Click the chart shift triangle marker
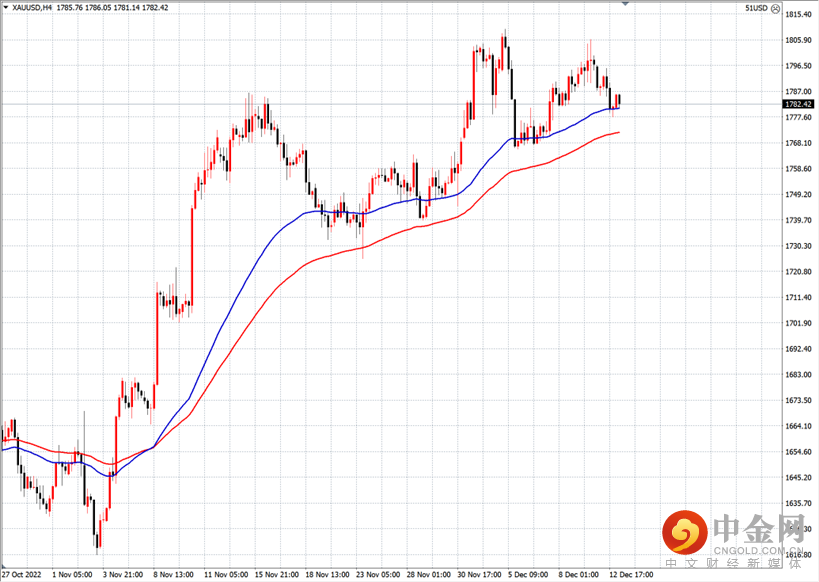The width and height of the screenshot is (819, 582). (627, 4)
